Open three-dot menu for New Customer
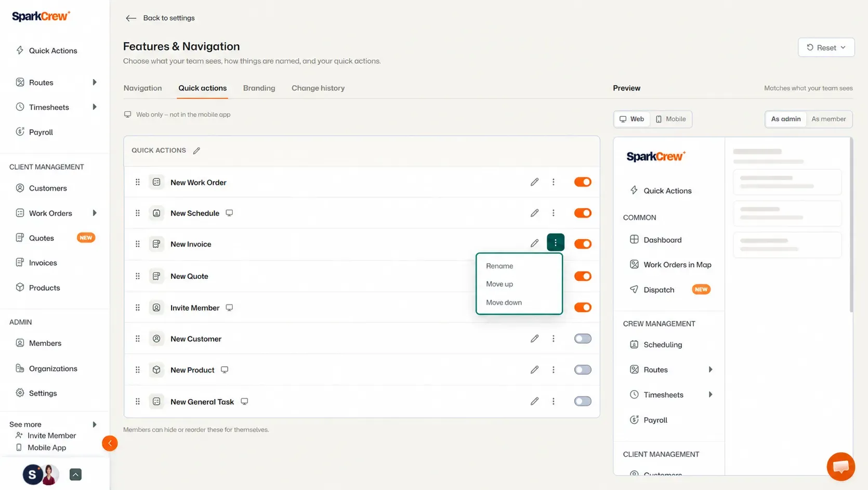This screenshot has height=490, width=868. pos(553,339)
